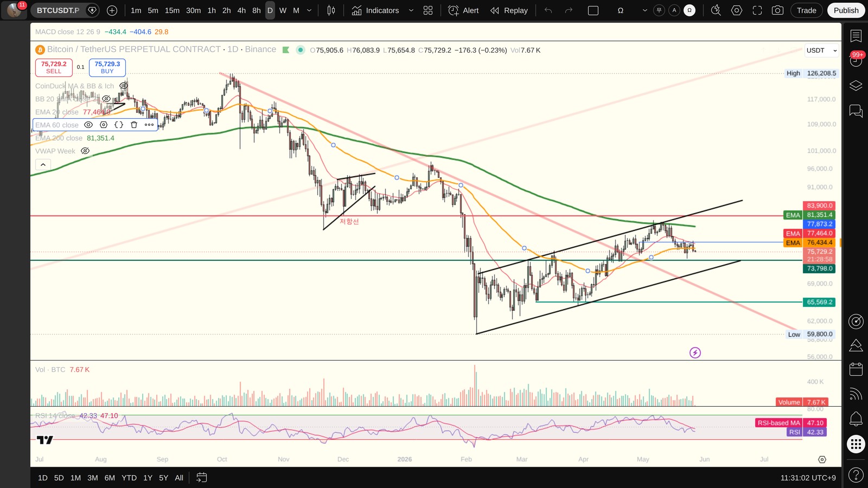Unhide the CoinDuck MA & BB indicator
Screen dimensions: 868x488
[124, 86]
